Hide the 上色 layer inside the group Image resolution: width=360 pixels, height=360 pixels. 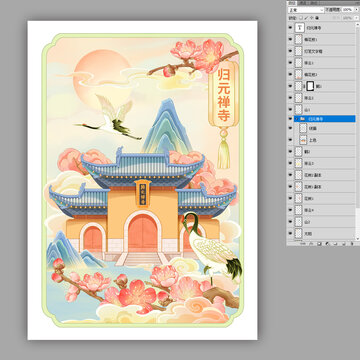tap(290, 140)
